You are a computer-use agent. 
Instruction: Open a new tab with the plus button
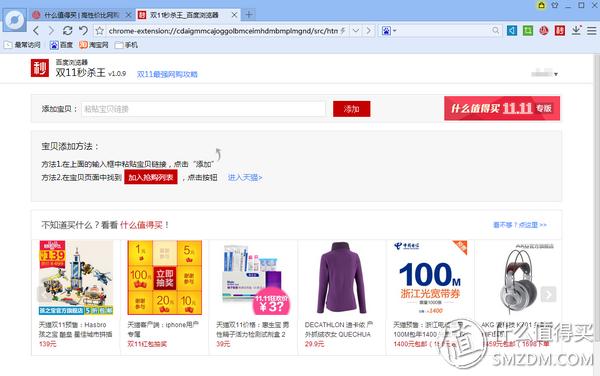[249, 15]
